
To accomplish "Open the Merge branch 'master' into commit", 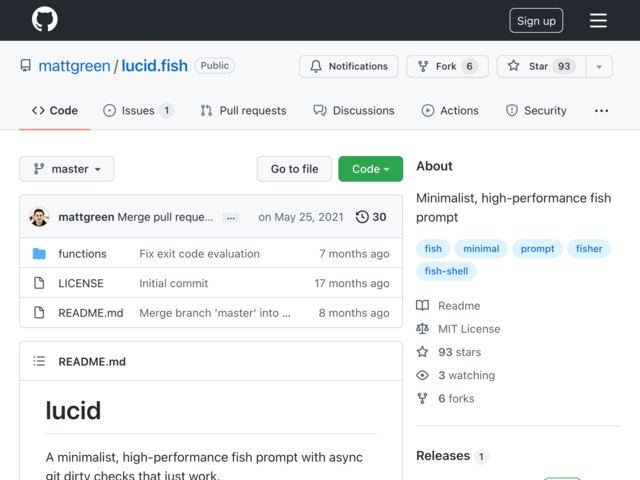I will coord(215,313).
